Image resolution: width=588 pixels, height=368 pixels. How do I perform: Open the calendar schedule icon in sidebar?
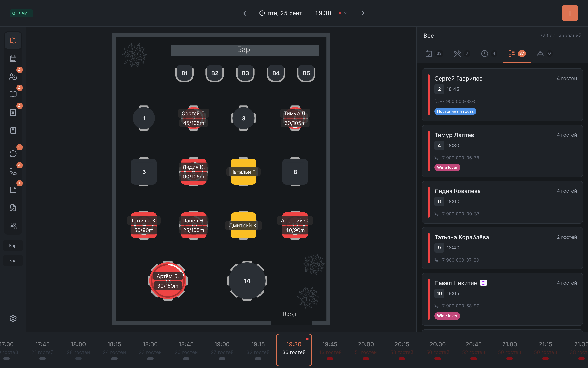point(13,58)
